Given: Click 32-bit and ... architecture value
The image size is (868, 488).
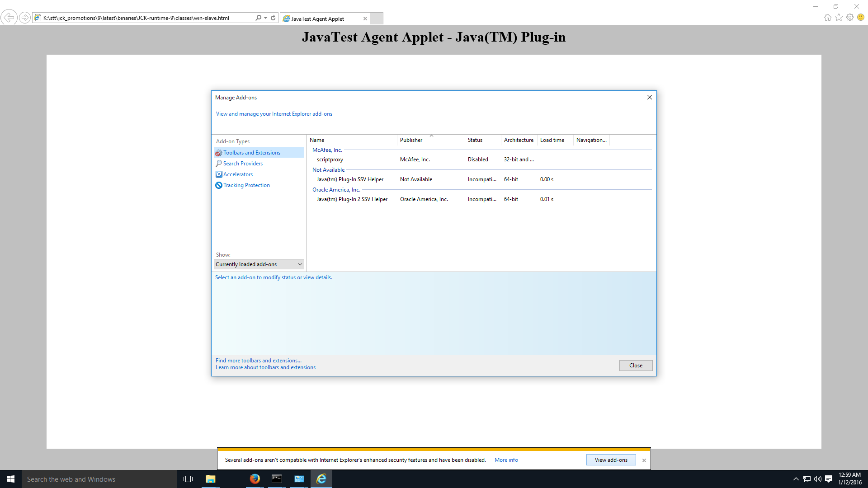Looking at the screenshot, I should (x=519, y=160).
